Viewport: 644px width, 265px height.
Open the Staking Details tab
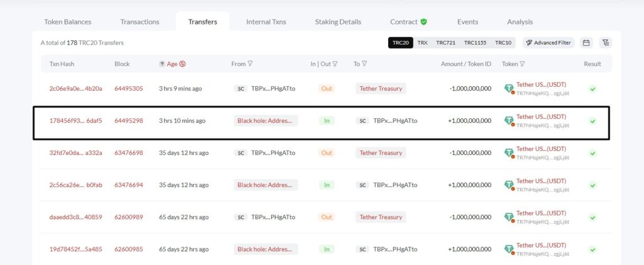[x=338, y=22]
